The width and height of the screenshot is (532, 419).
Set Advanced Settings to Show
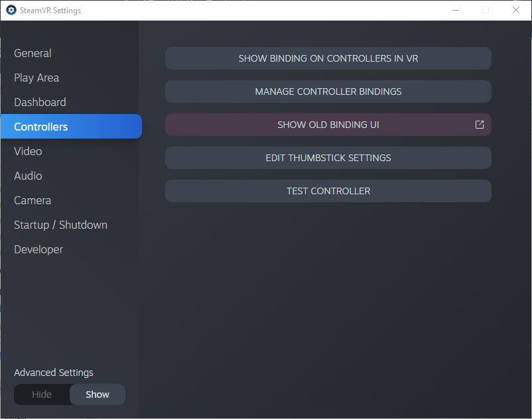(98, 394)
